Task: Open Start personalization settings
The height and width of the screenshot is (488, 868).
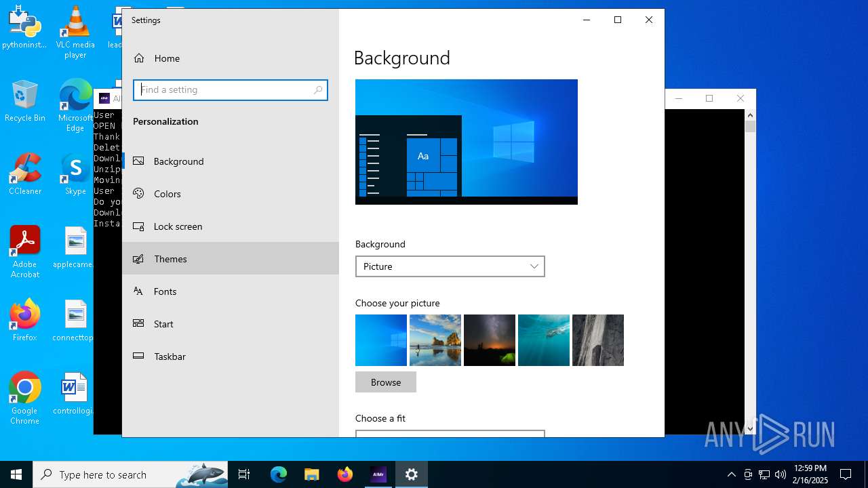Action: [231, 324]
